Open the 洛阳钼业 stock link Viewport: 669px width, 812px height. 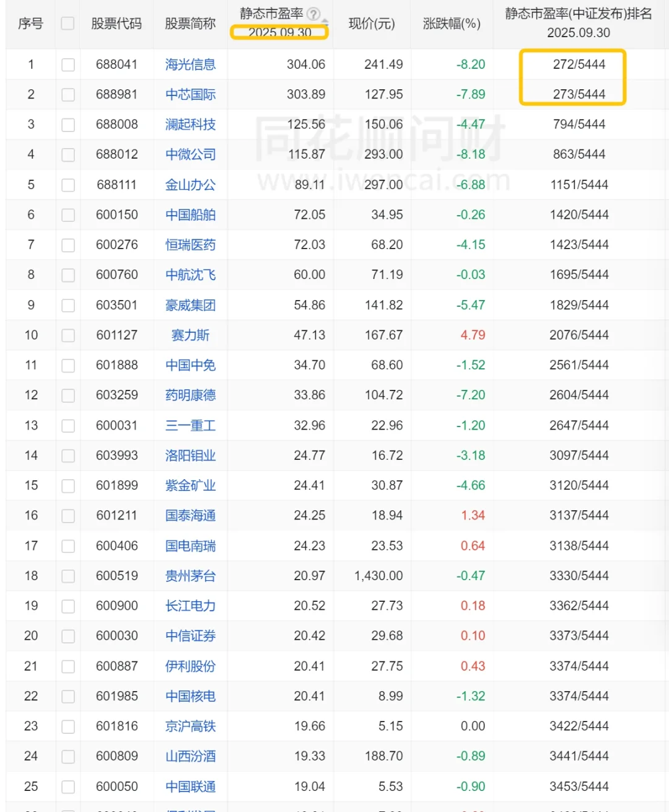click(190, 456)
